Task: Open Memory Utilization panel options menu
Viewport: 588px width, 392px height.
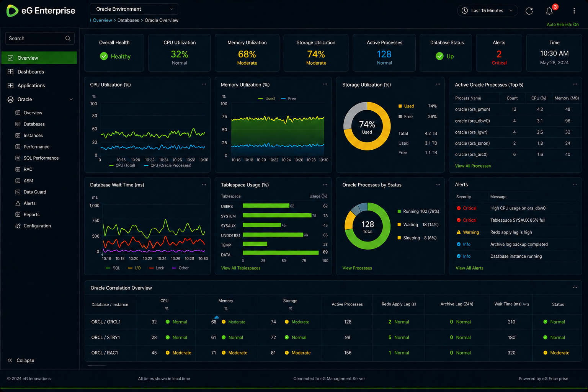Action: point(325,84)
